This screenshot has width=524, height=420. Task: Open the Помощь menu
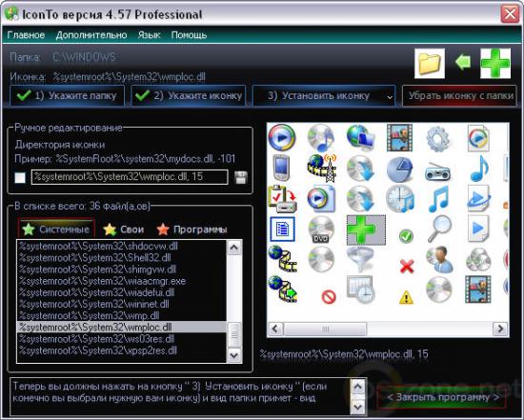coord(189,35)
